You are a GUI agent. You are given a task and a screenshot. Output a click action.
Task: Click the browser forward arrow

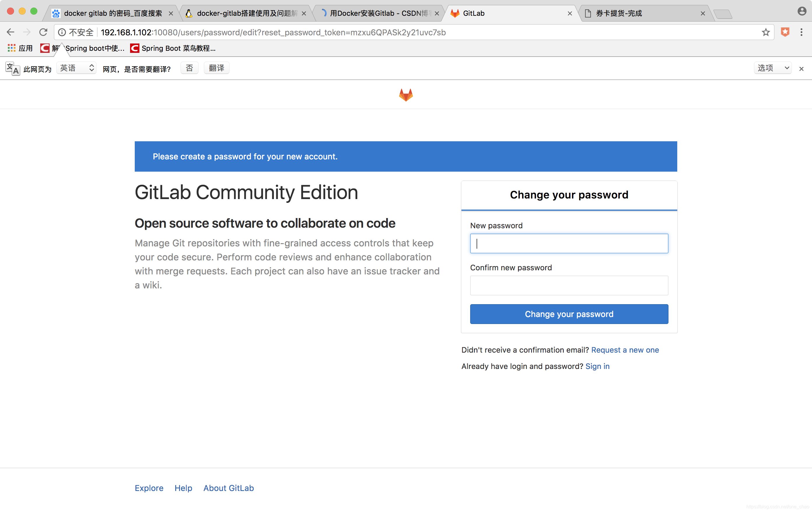point(27,32)
